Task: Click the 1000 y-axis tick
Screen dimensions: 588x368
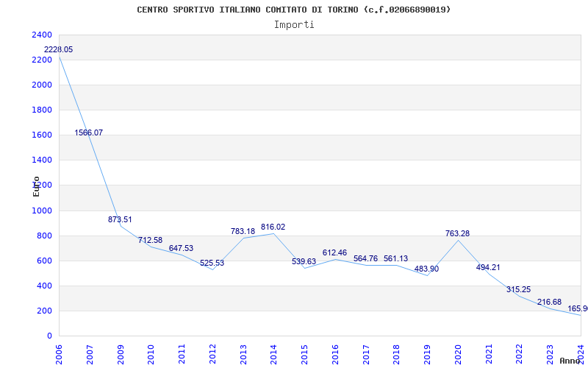Action: click(x=42, y=211)
